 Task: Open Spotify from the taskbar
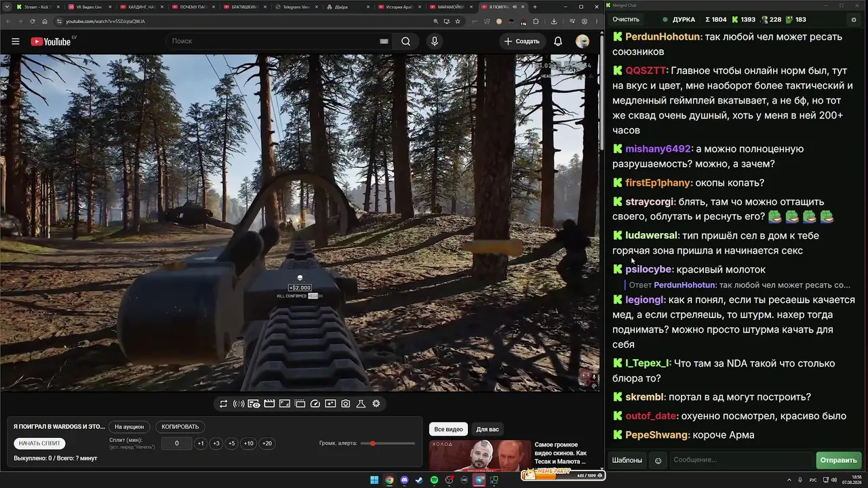434,481
